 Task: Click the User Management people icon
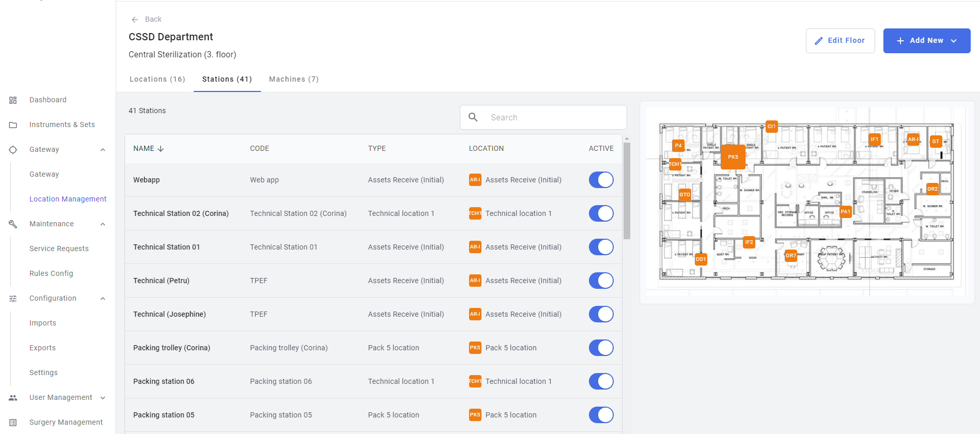pos(13,398)
